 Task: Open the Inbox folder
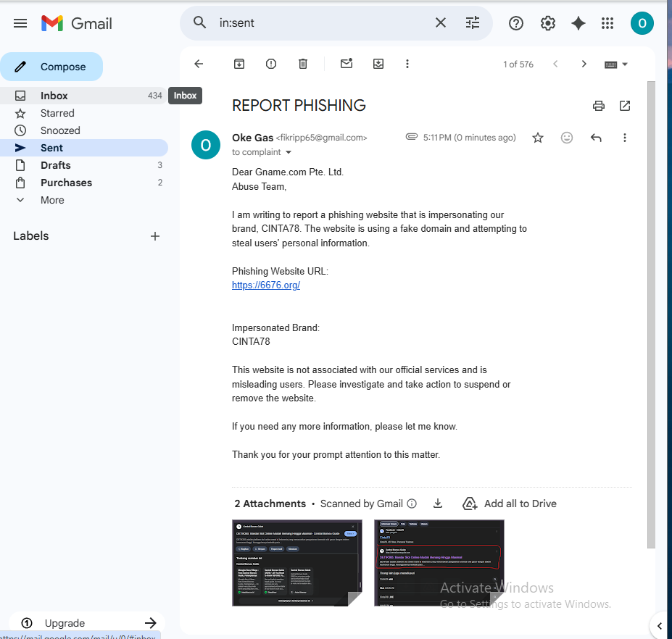click(x=83, y=96)
